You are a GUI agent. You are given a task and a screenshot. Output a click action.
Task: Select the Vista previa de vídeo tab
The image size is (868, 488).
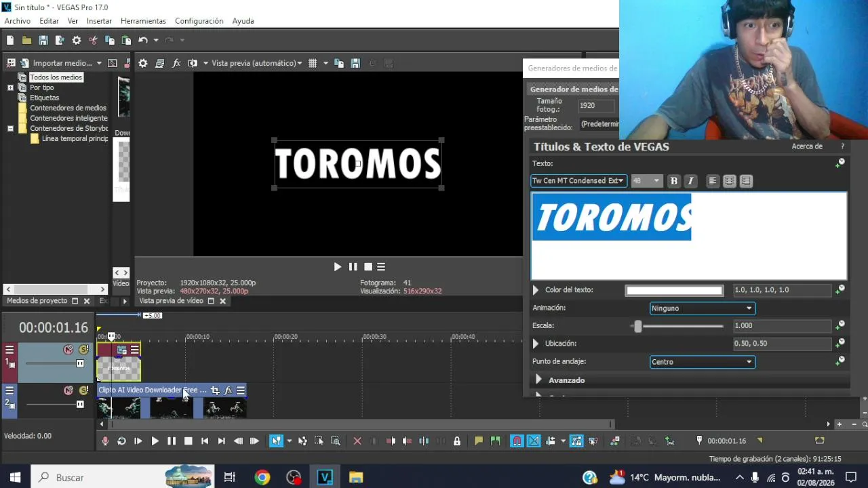[171, 301]
